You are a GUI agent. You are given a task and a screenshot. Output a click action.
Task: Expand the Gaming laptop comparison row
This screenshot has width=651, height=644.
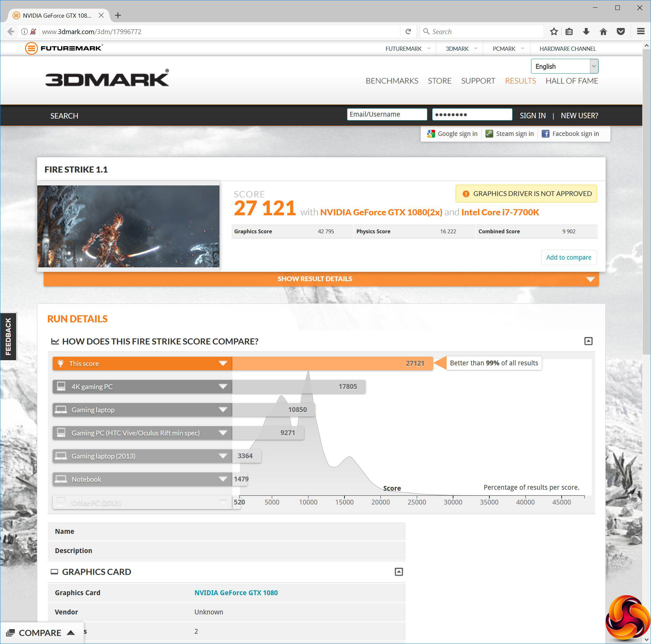point(223,410)
